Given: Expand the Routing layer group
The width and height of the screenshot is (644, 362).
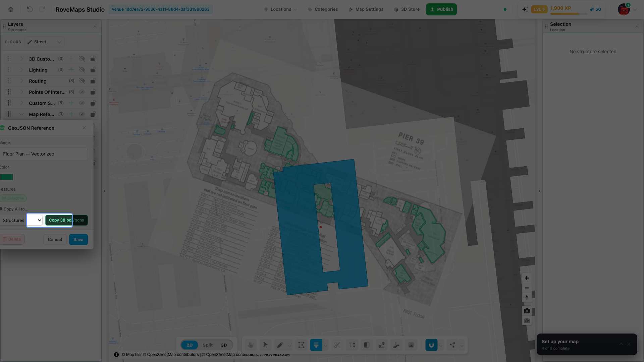Looking at the screenshot, I should click(x=21, y=81).
